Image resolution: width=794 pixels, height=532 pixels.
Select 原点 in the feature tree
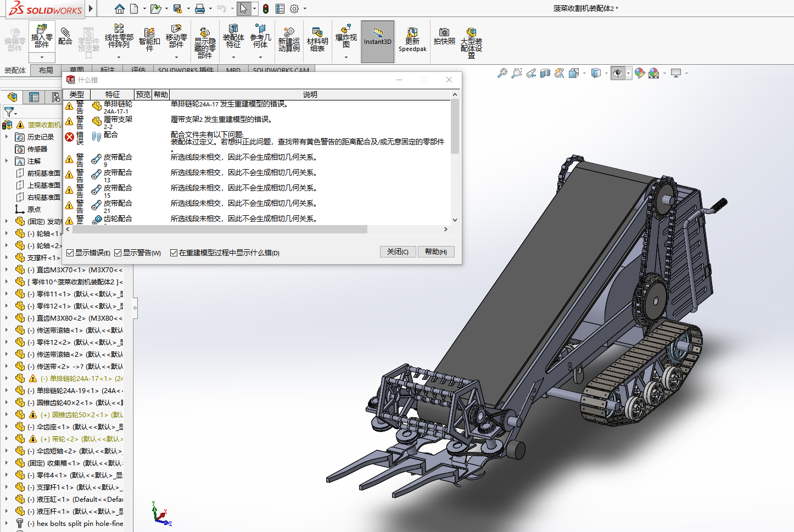pyautogui.click(x=34, y=209)
